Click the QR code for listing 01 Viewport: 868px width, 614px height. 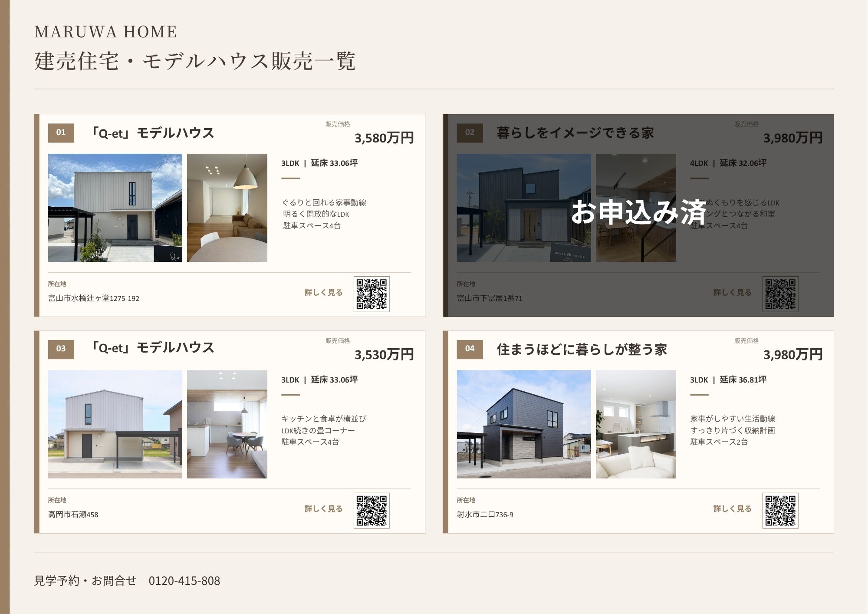click(372, 294)
